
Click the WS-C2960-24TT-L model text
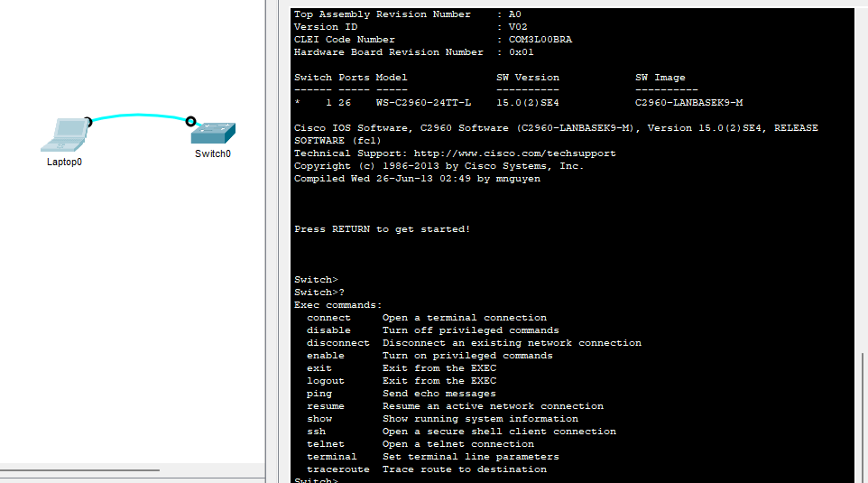[423, 103]
